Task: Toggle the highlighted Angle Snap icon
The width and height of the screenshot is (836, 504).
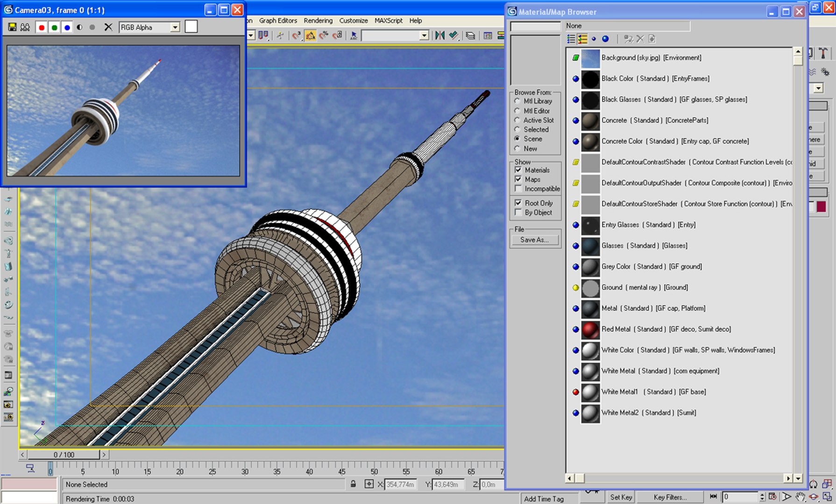Action: 310,35
